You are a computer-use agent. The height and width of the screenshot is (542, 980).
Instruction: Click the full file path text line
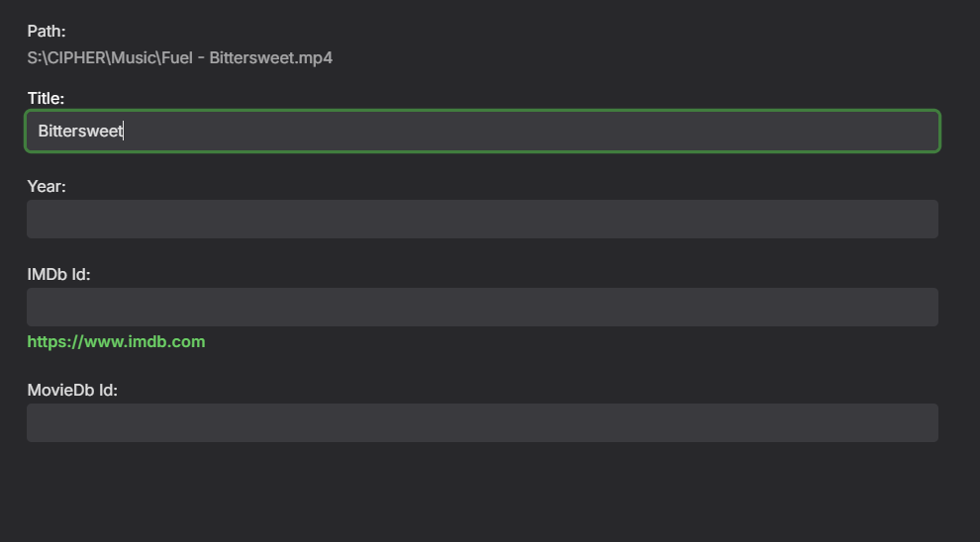179,58
